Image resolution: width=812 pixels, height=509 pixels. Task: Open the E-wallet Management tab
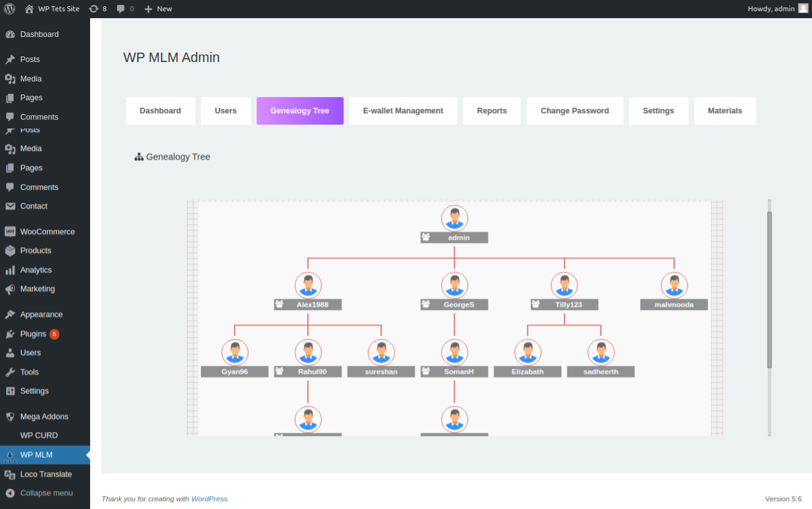[403, 111]
